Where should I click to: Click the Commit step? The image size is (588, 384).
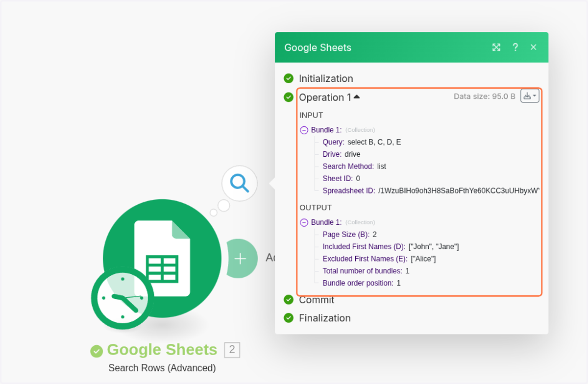coord(317,300)
